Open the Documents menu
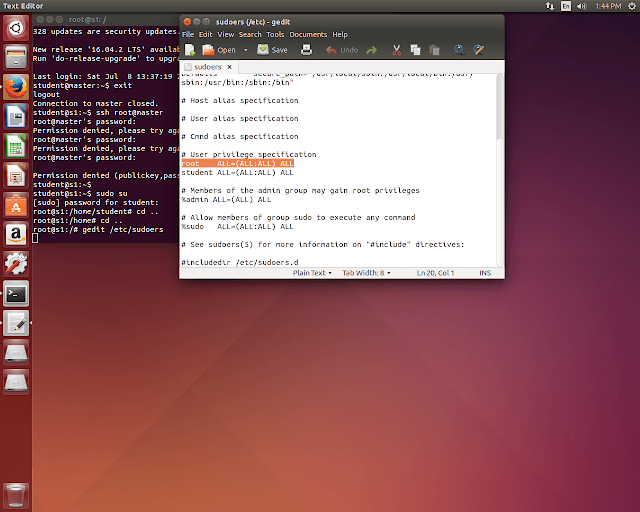Viewport: 640px width, 512px height. point(308,34)
